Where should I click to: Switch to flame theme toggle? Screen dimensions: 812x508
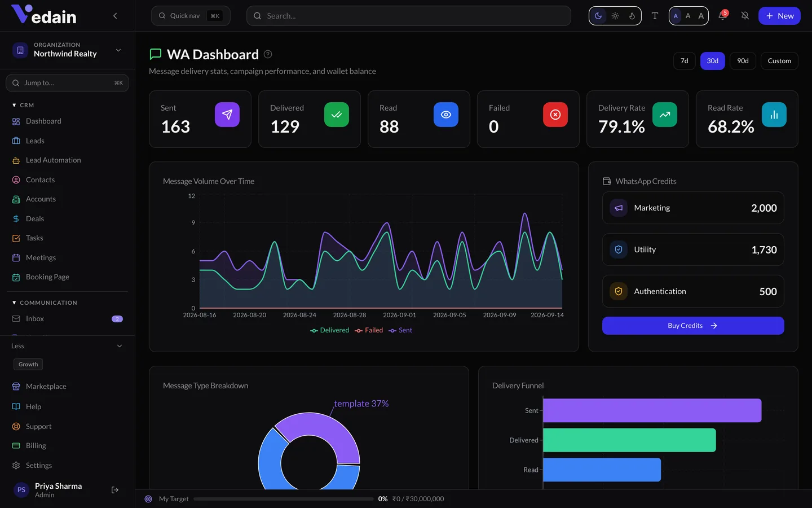(632, 16)
